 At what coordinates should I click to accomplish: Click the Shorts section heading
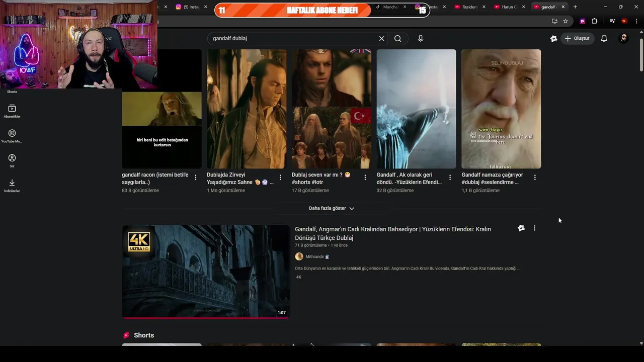point(144,335)
